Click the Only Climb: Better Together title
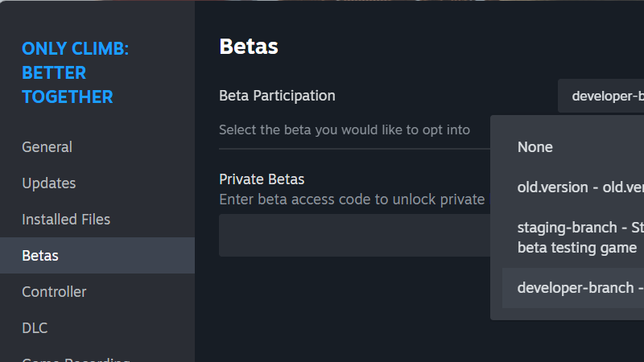 (75, 73)
